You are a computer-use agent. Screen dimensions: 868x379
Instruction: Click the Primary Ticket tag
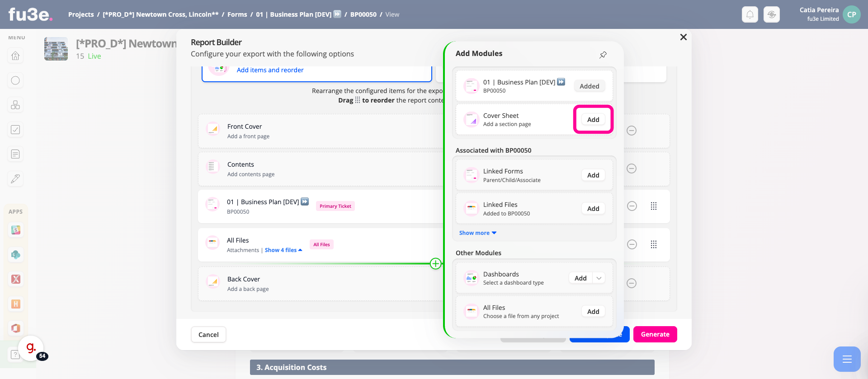click(x=335, y=206)
